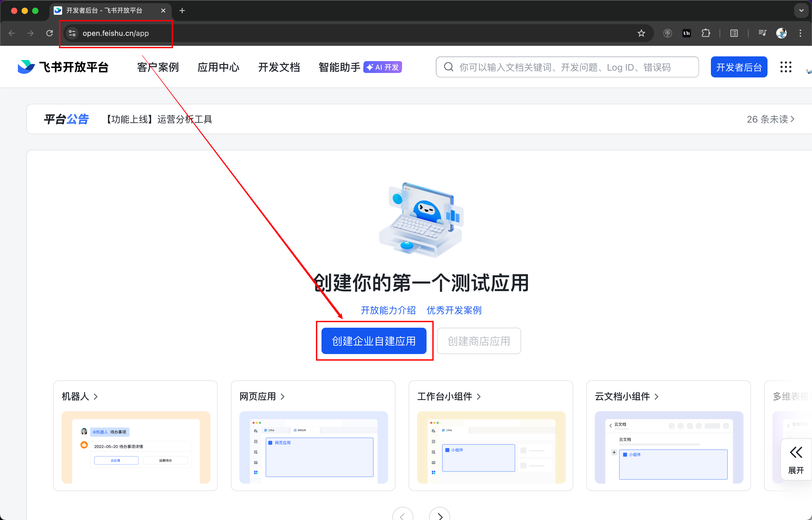Viewport: 812px width, 520px height.
Task: Open the 开放能力介绍 link
Action: point(388,310)
